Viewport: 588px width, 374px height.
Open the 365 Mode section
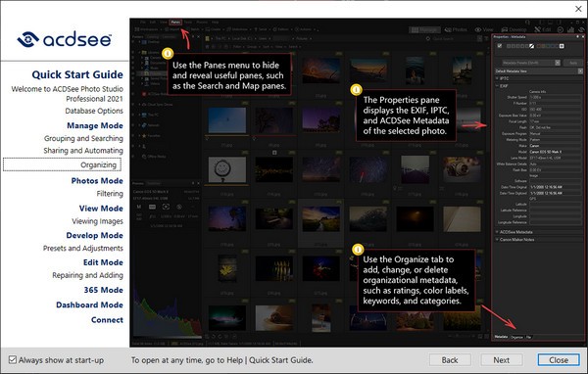click(103, 290)
